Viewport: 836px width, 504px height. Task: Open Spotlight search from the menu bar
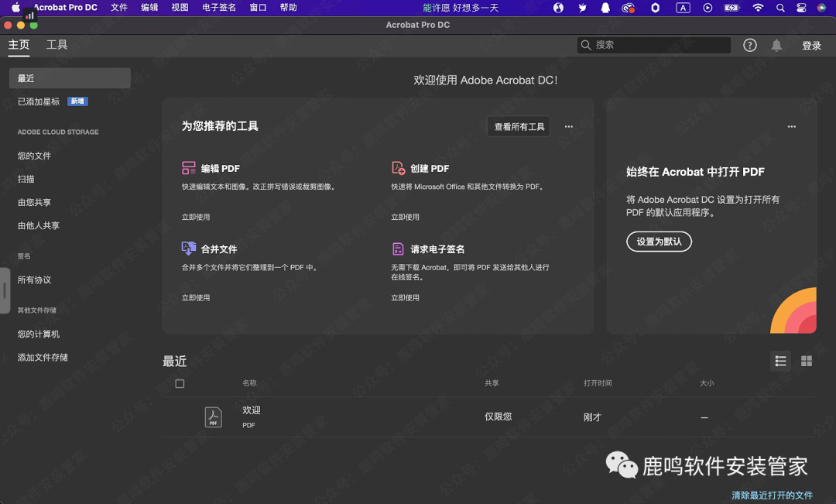point(780,7)
